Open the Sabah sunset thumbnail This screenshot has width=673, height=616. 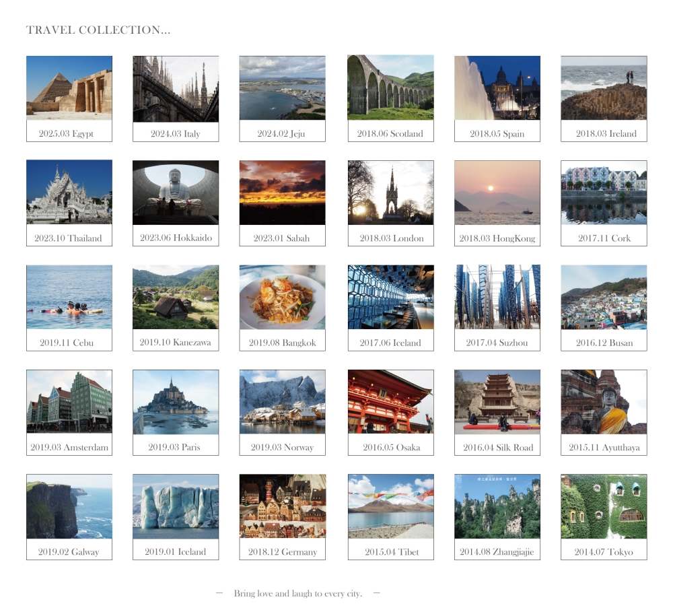coord(282,192)
